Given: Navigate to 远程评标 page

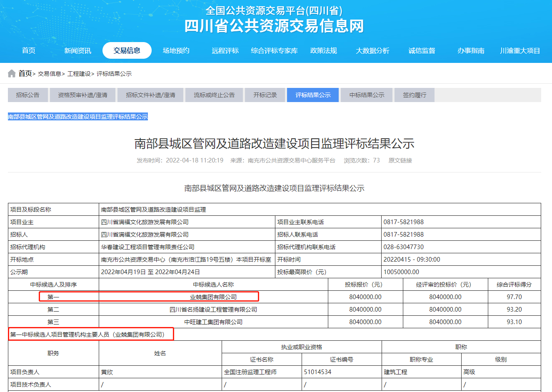Looking at the screenshot, I should 225,51.
